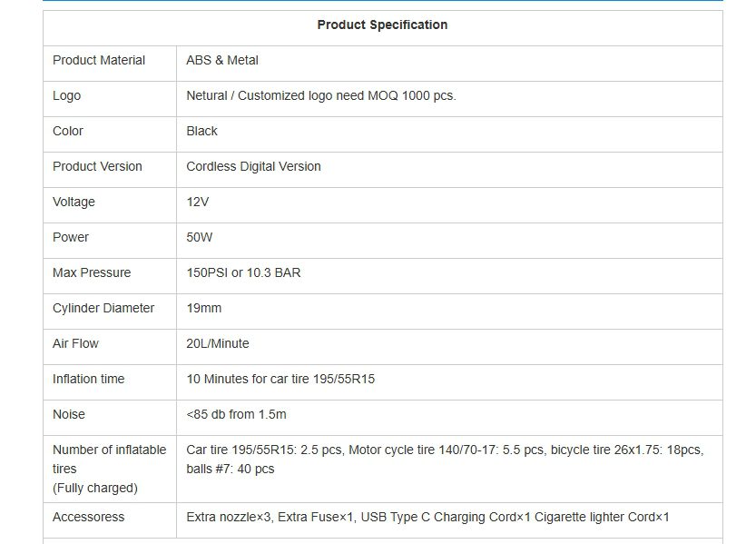Click the 50W power value
The height and width of the screenshot is (544, 756).
click(201, 237)
